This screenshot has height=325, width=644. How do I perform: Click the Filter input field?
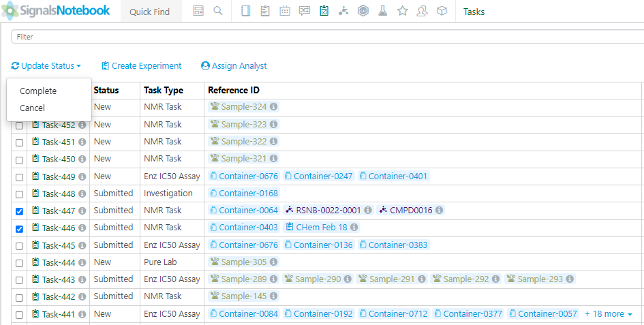[327, 37]
